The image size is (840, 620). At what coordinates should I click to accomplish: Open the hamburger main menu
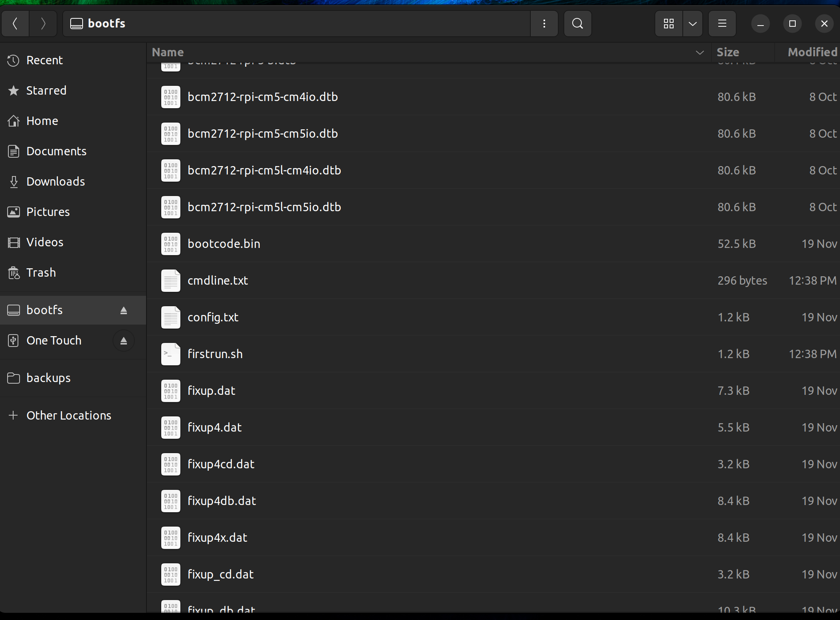pos(722,24)
